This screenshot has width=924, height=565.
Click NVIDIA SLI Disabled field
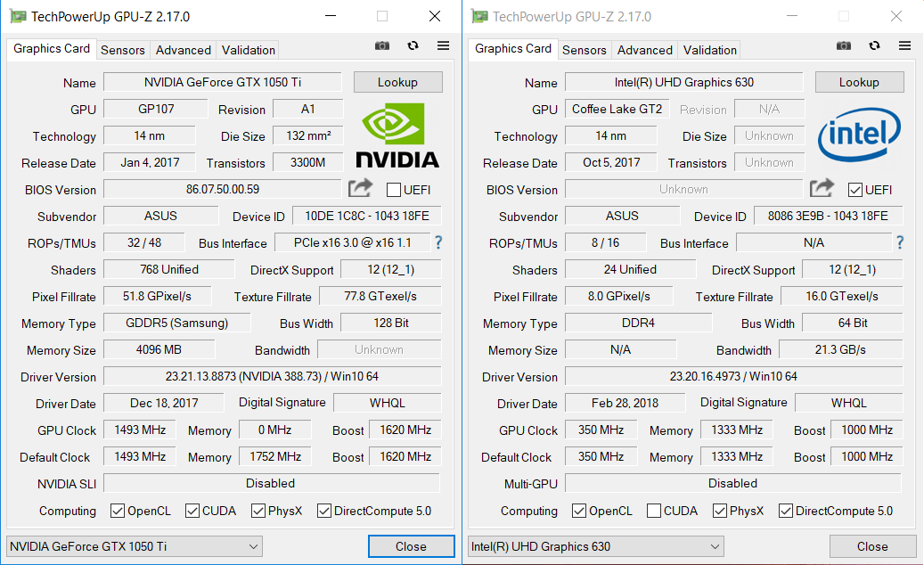point(272,483)
